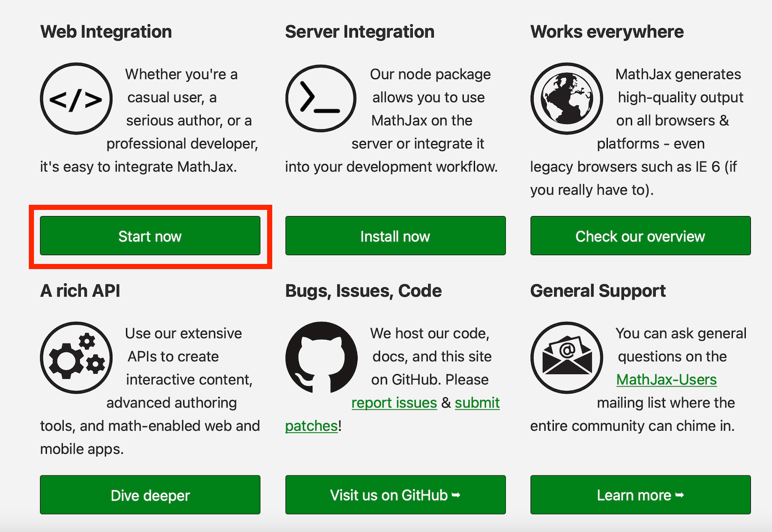Open Visit us on GitHub button

(395, 495)
